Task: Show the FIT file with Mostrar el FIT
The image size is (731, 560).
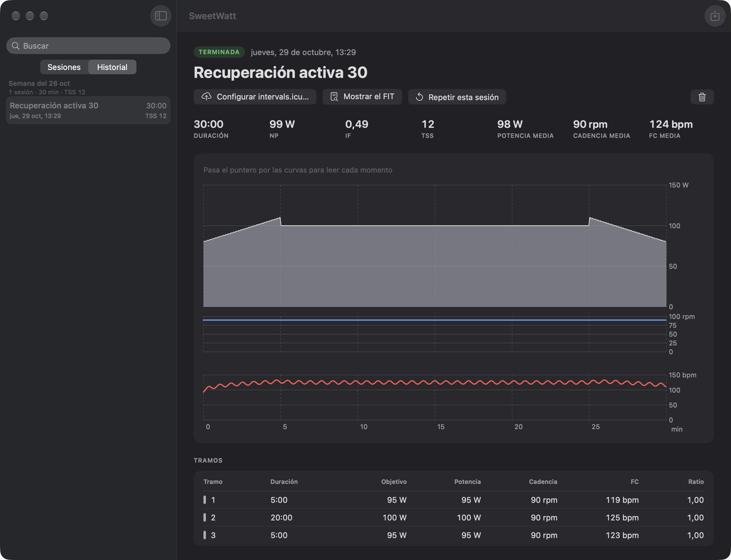Action: [362, 97]
